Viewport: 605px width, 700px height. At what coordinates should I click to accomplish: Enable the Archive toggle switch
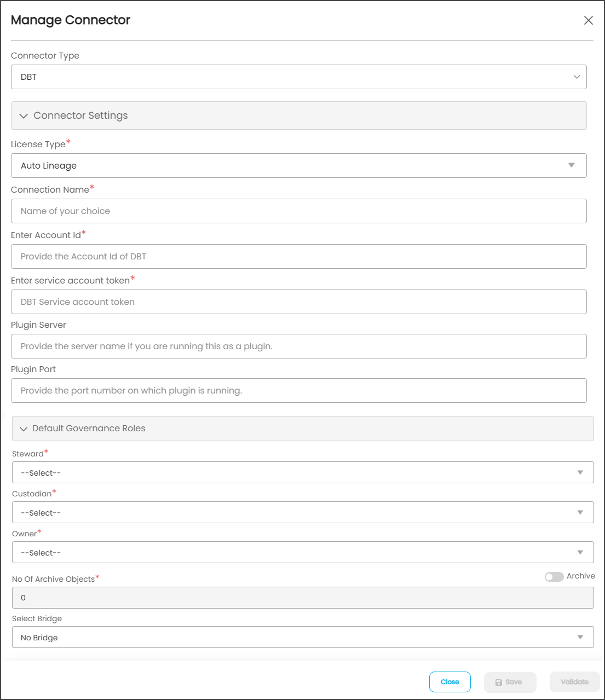click(x=554, y=577)
